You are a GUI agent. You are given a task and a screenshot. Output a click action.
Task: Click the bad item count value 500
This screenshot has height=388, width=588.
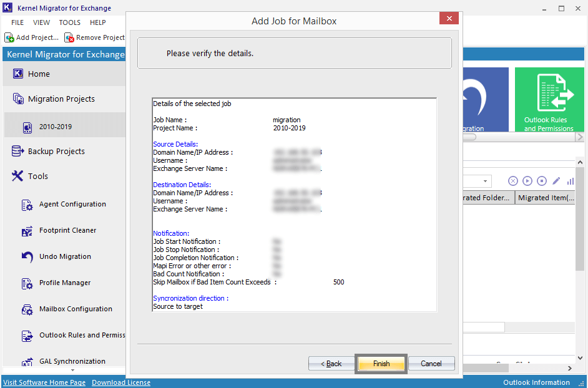338,282
